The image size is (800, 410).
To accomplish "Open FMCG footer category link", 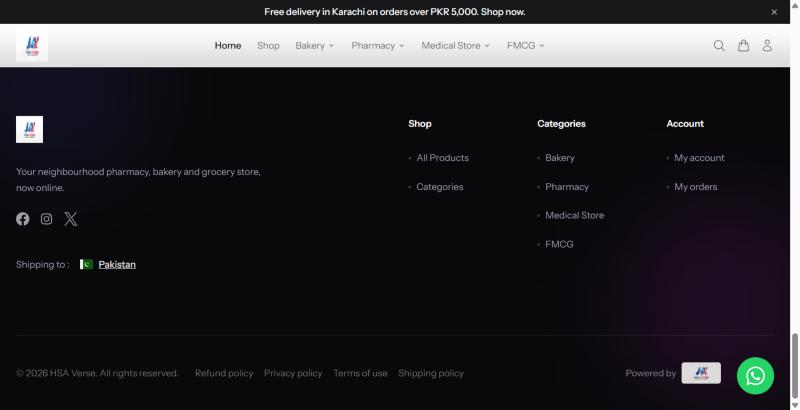I will [x=559, y=244].
